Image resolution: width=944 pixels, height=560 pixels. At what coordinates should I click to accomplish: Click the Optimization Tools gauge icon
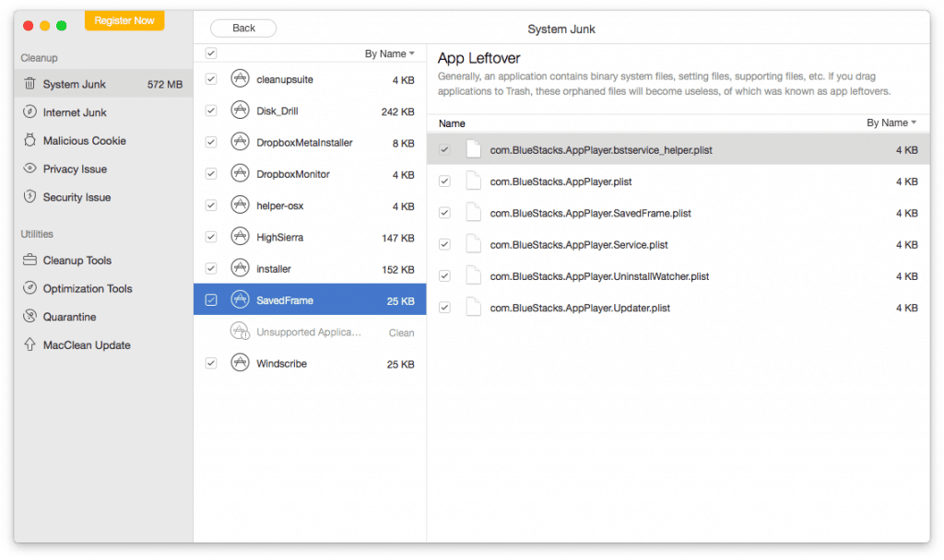(29, 288)
